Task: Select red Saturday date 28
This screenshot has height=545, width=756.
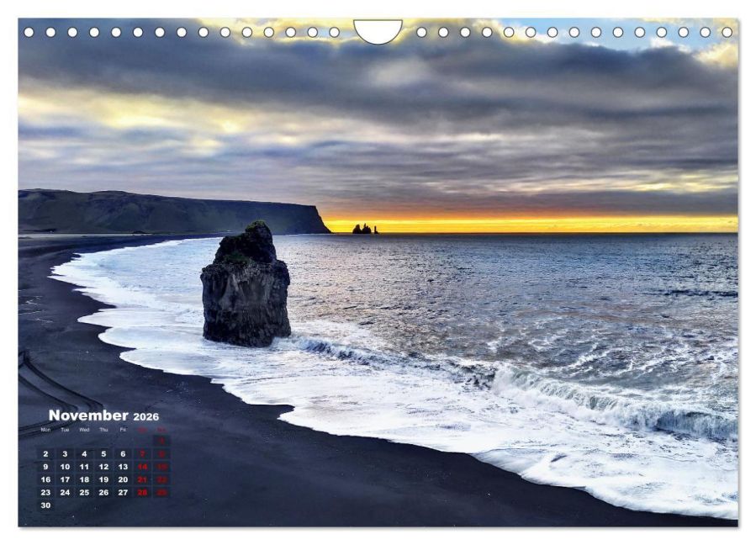Action: (142, 493)
